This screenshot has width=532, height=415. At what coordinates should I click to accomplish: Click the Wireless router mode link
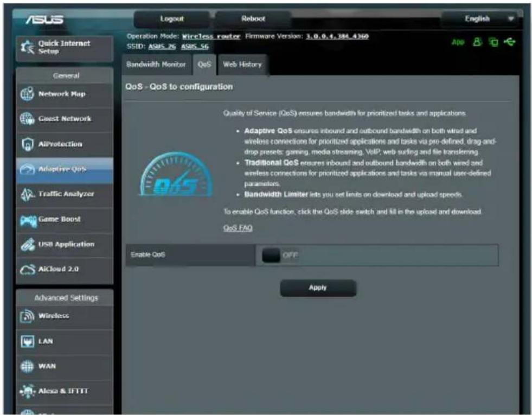[x=211, y=36]
